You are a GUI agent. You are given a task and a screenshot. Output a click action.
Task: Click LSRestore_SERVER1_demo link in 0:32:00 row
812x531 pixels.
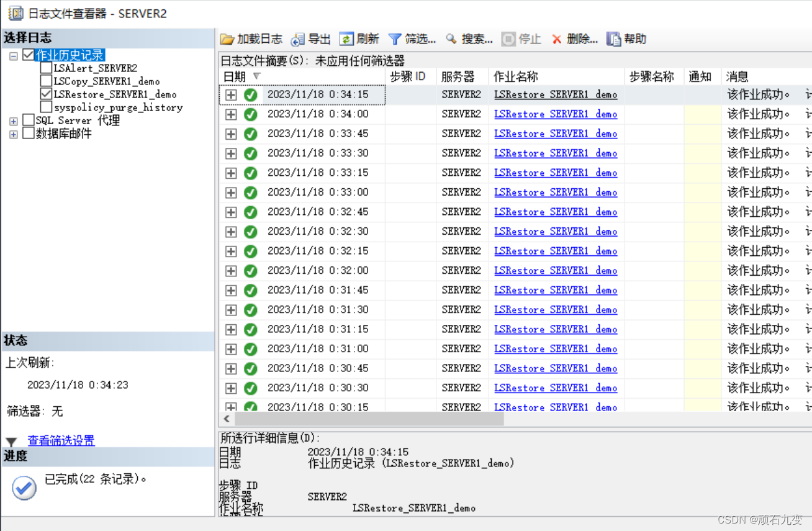(556, 271)
